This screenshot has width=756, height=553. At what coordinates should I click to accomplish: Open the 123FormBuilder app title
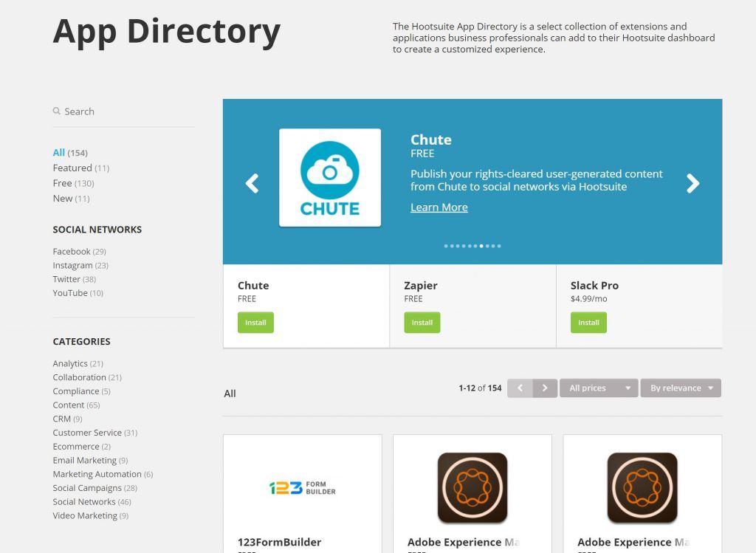pos(280,542)
